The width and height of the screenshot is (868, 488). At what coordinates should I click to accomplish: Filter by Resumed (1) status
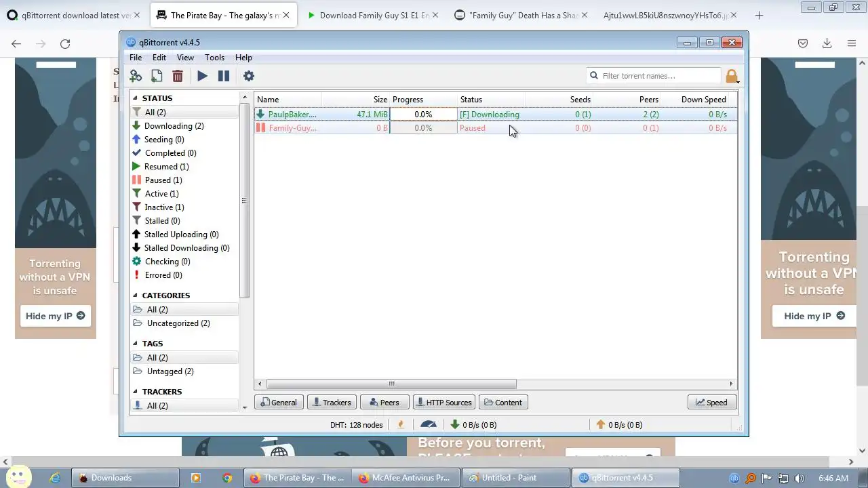click(x=166, y=166)
